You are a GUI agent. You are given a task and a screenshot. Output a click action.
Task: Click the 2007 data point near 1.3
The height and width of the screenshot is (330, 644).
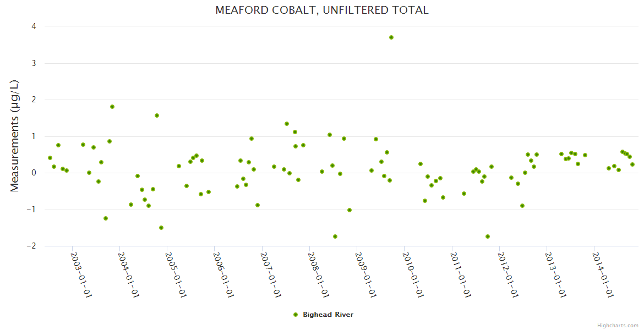coord(287,124)
